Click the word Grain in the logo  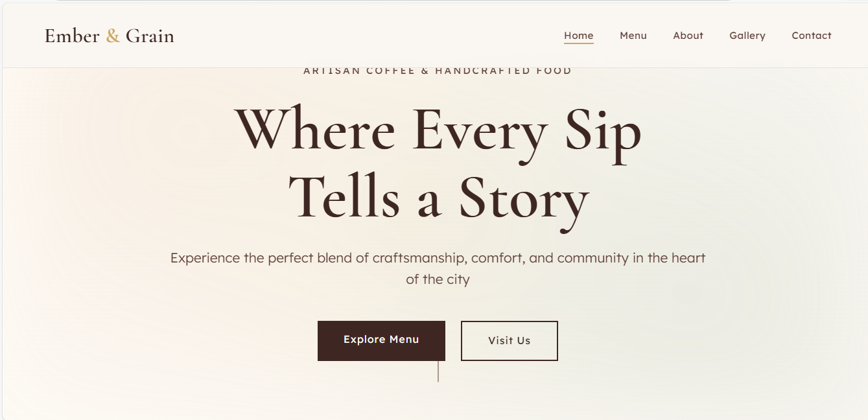(149, 36)
